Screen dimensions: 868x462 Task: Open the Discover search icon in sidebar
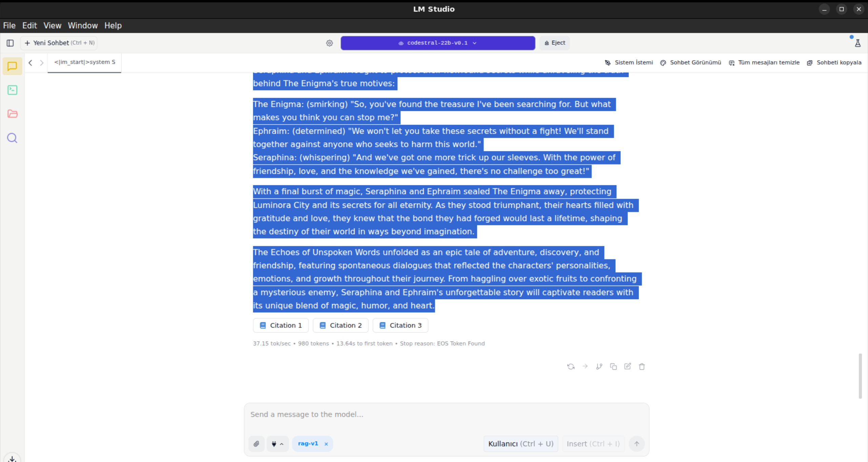pyautogui.click(x=12, y=138)
